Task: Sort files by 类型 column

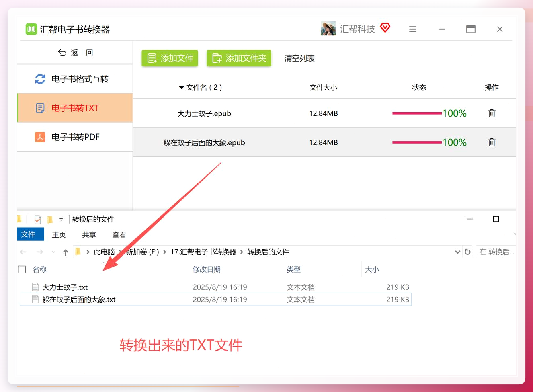Action: [x=294, y=269]
